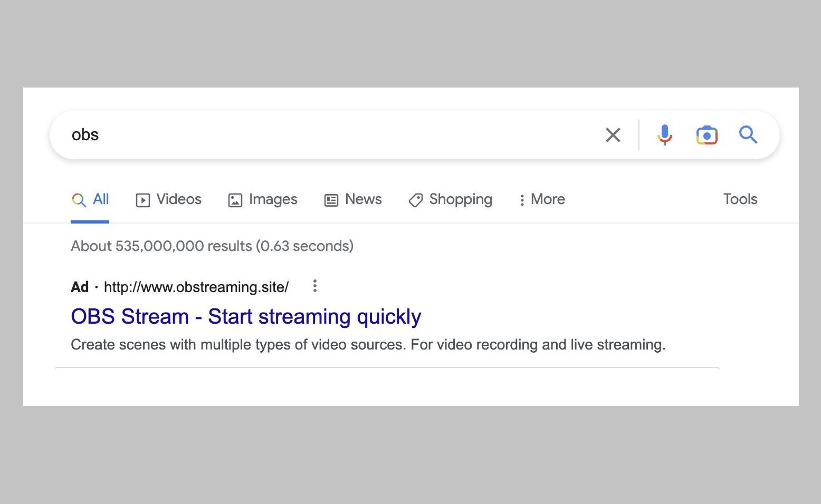Expand the More search categories menu
821x504 pixels.
[542, 199]
